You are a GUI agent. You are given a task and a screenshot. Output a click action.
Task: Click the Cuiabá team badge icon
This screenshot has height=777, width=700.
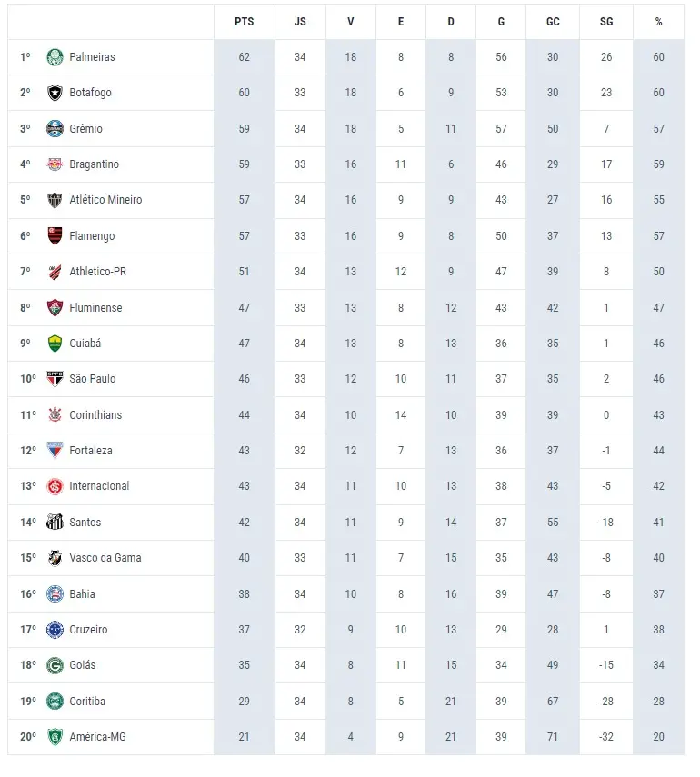pyautogui.click(x=55, y=344)
